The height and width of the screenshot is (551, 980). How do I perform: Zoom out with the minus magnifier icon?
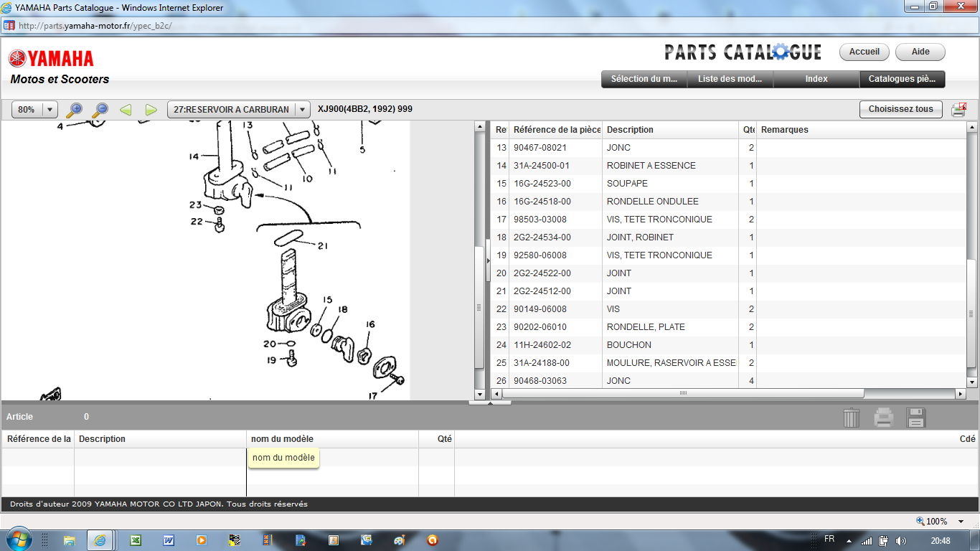coord(100,110)
